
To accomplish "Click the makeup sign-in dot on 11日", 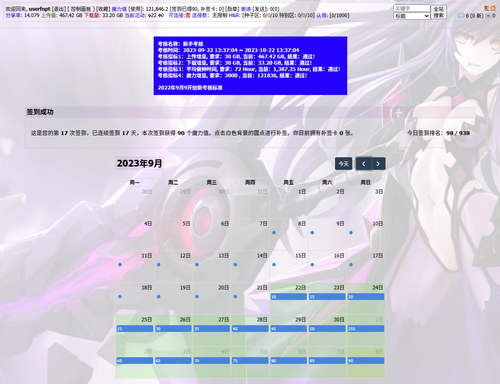I will (120, 265).
